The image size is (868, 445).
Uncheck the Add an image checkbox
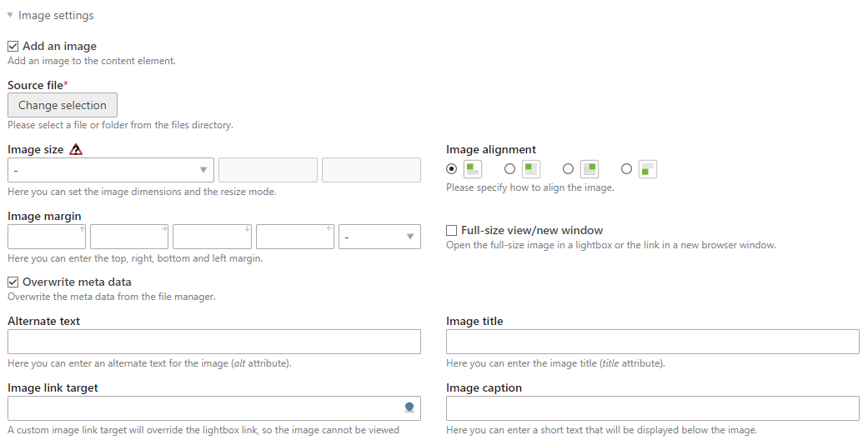tap(13, 47)
